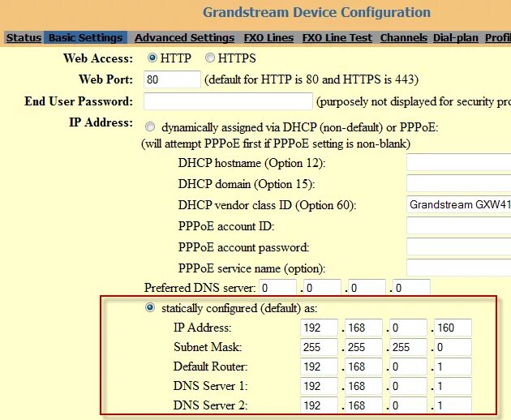Click fourth octet of Preferred DNS server
The image size is (511, 420).
(411, 287)
